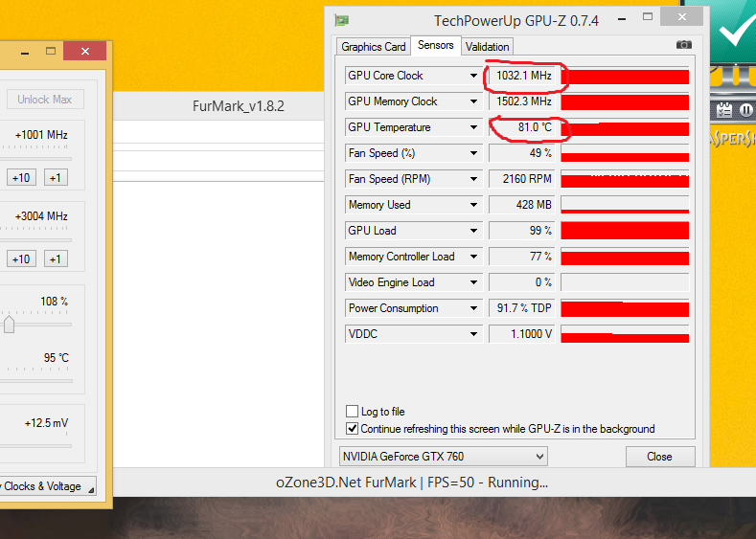Screen dimensions: 756x539
Task: Click the Video Engine Load empty graph
Action: coord(625,282)
